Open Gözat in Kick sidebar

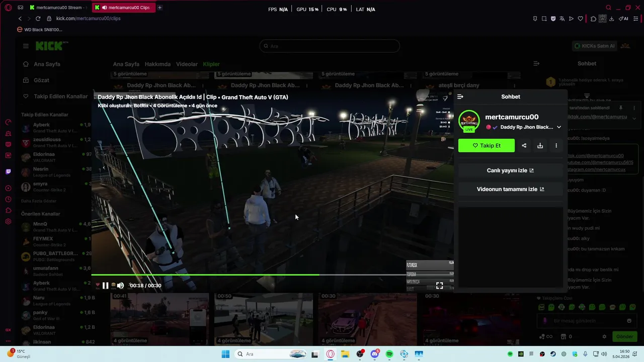[x=41, y=80]
